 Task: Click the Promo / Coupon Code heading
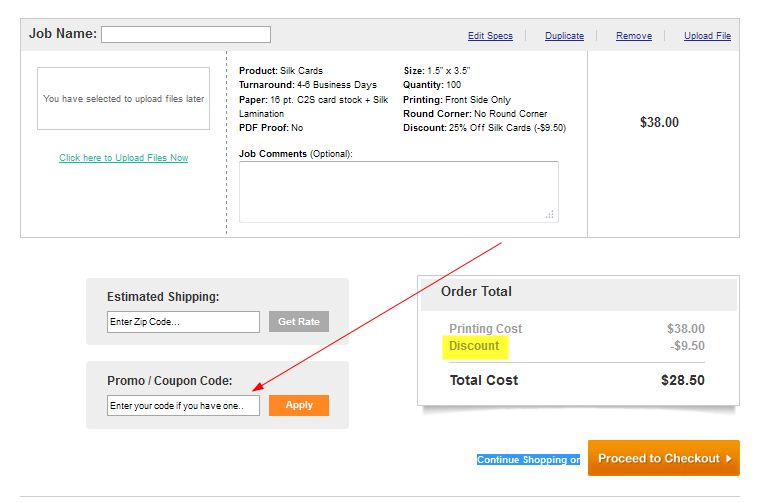(170, 381)
